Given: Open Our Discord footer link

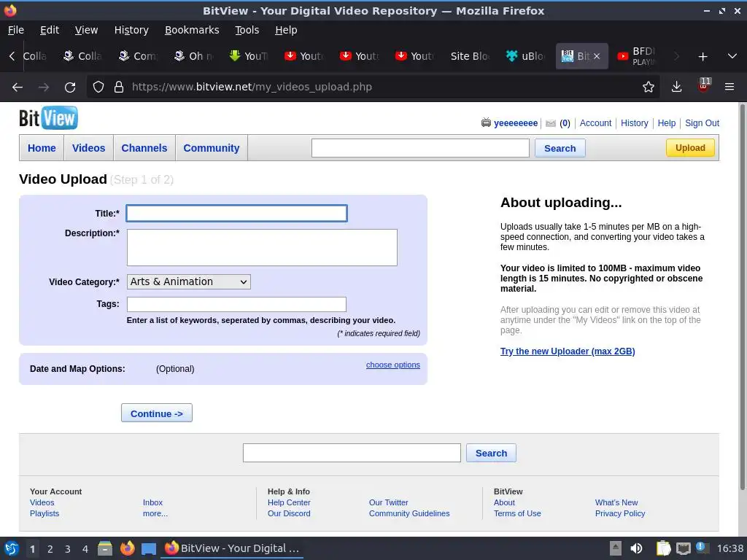Looking at the screenshot, I should coord(289,513).
